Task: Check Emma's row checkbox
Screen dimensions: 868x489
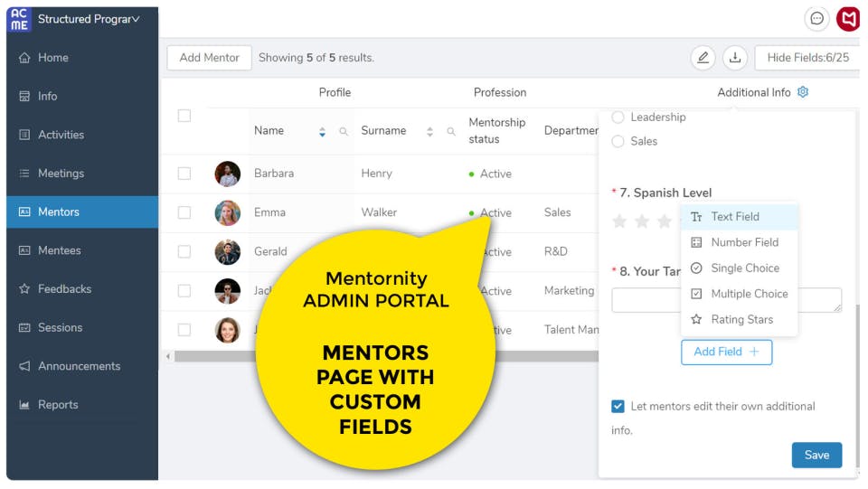Action: click(x=184, y=213)
